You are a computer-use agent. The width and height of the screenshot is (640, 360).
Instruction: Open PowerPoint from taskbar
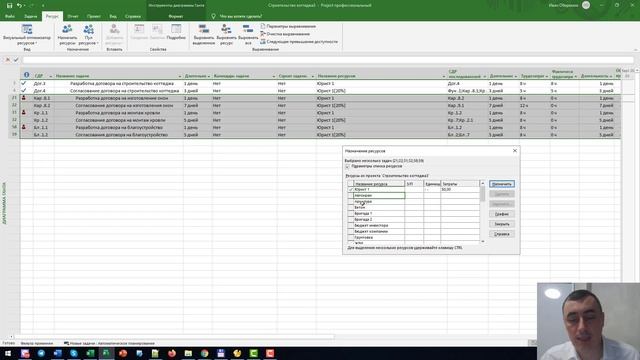(x=123, y=353)
